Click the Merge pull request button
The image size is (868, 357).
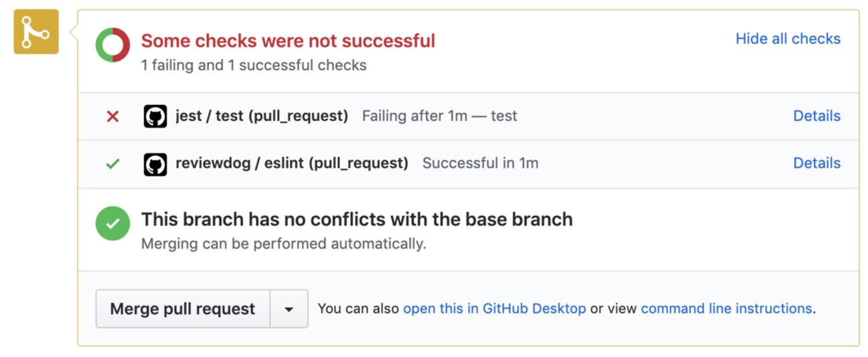pos(183,309)
